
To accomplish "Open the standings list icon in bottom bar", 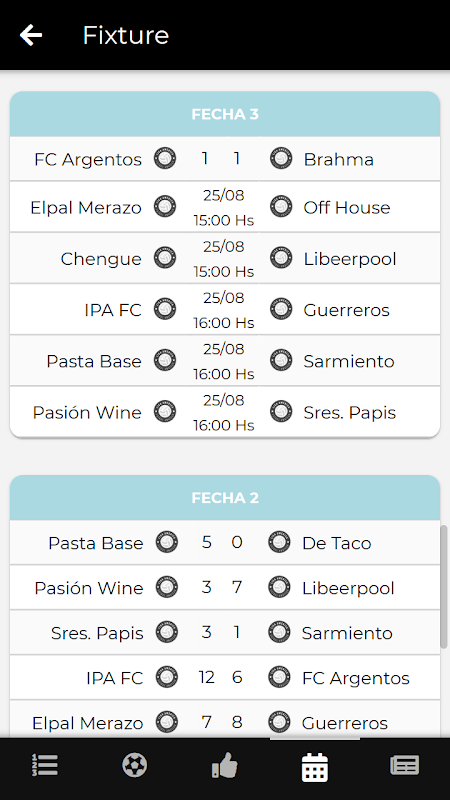I will [x=45, y=765].
